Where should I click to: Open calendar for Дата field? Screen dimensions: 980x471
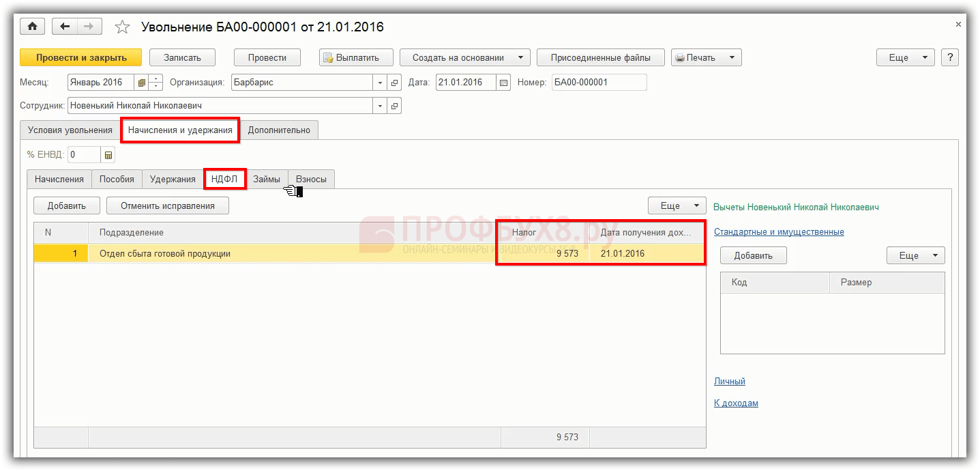504,83
